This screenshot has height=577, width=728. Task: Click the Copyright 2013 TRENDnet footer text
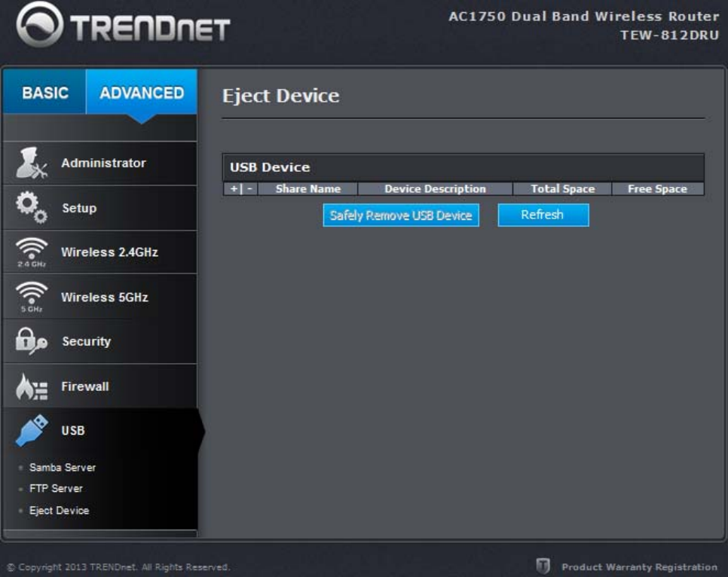coord(118,566)
